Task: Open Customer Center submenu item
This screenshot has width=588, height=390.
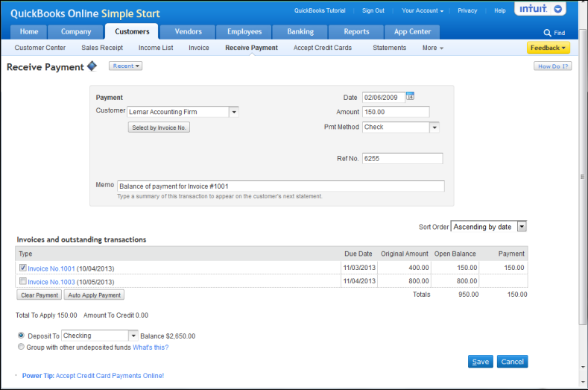Action: [x=40, y=48]
